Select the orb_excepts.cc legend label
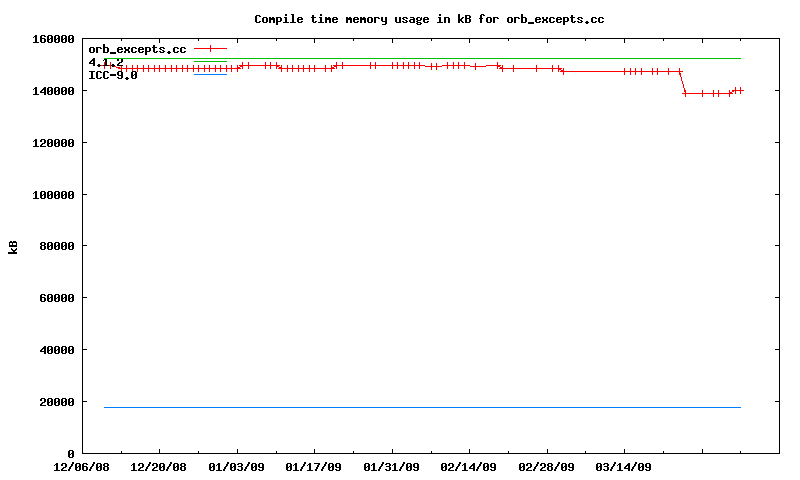This screenshot has height=480, width=800. [x=137, y=48]
